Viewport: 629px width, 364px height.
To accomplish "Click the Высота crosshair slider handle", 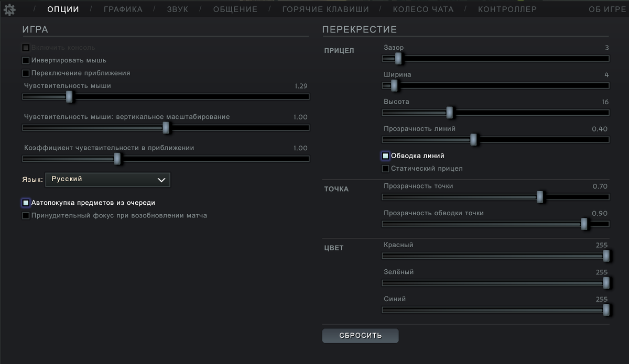I will (x=449, y=113).
